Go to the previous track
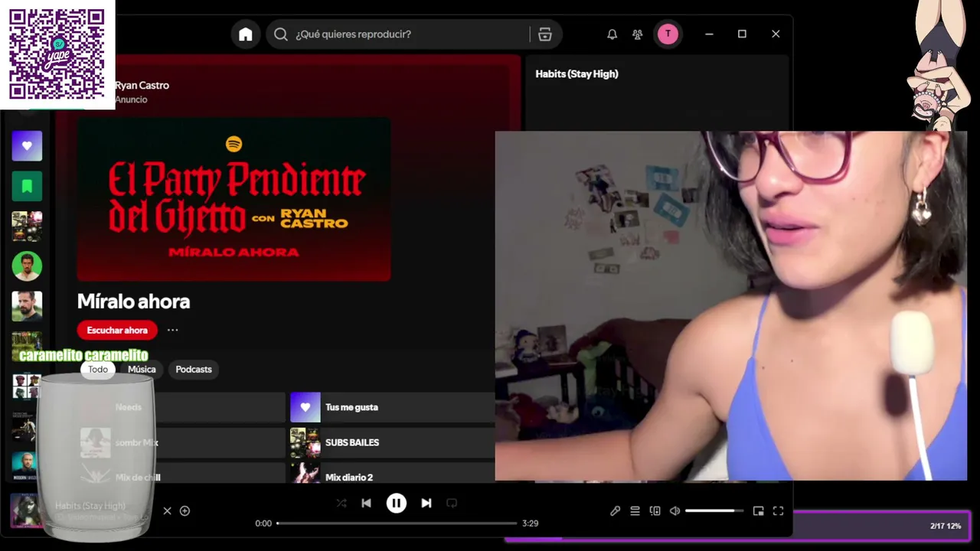The image size is (980, 551). [x=366, y=503]
